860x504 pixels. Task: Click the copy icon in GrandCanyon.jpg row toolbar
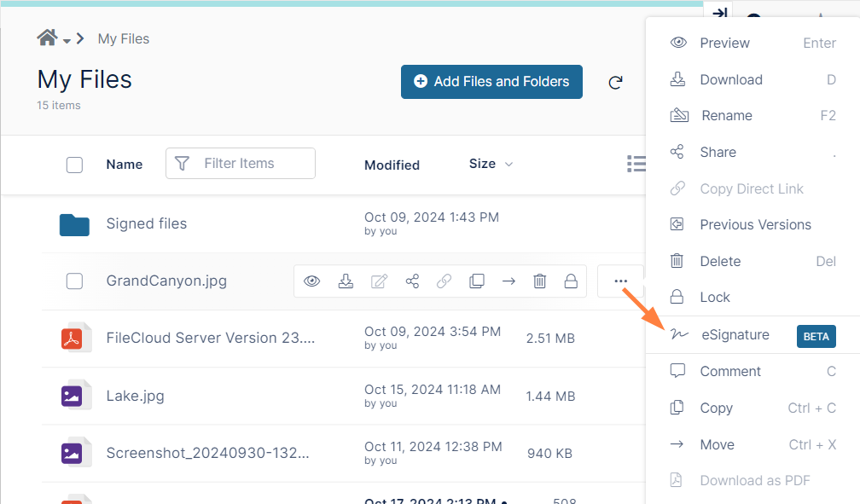click(477, 281)
